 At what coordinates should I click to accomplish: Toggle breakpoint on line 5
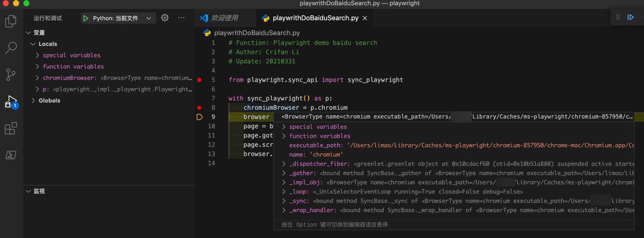coord(199,80)
